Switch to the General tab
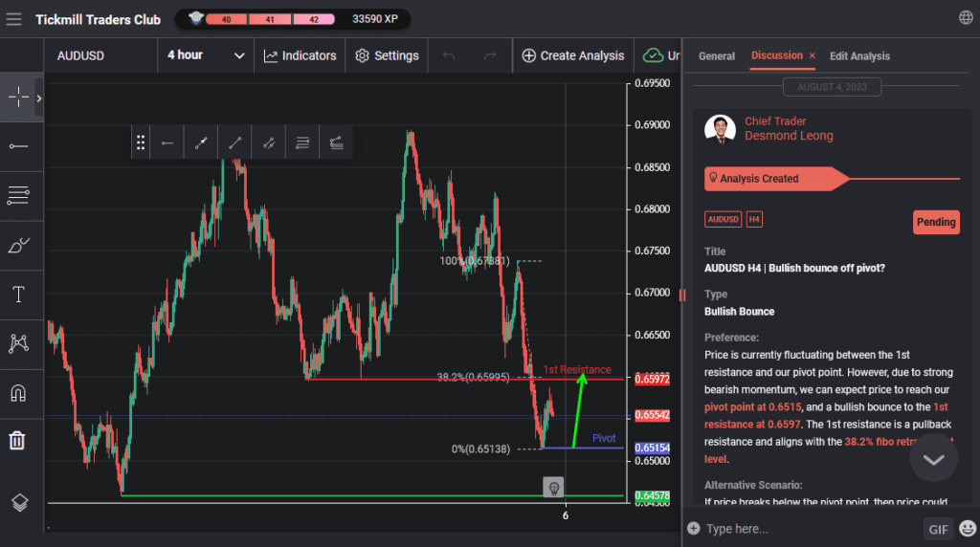 pyautogui.click(x=716, y=56)
